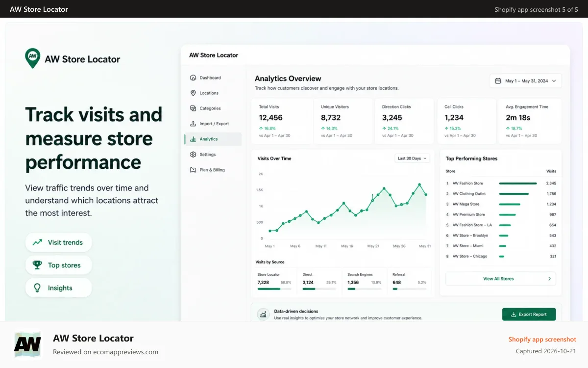Click the Import / Export upload icon

[x=193, y=124]
